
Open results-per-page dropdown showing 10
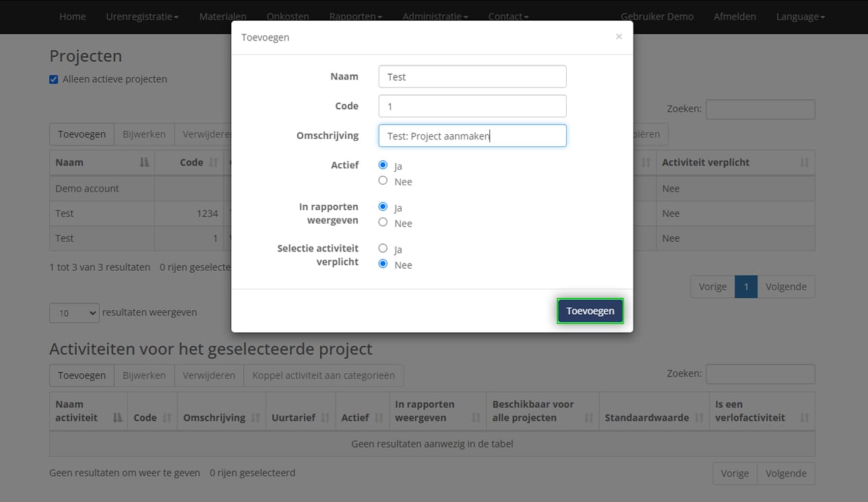pos(74,313)
